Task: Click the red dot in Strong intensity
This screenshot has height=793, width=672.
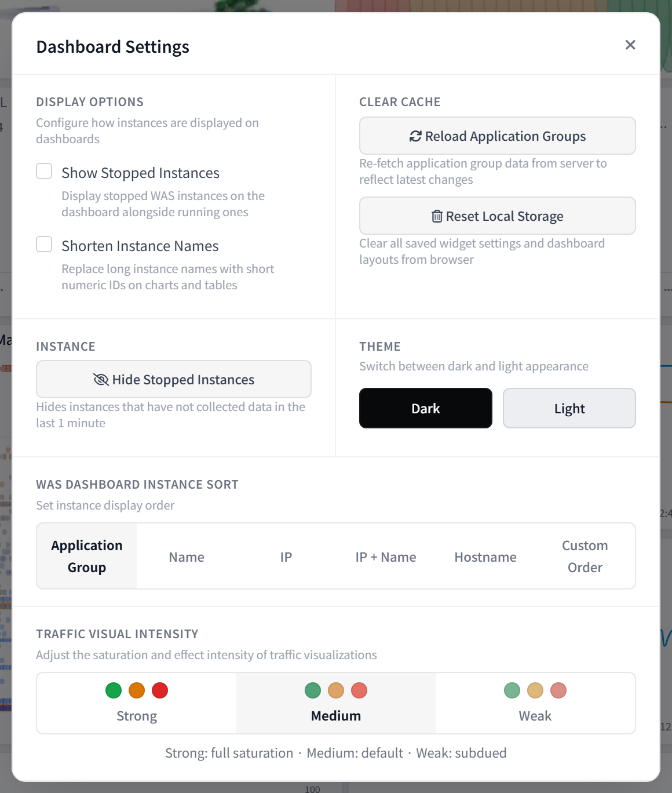Action: click(160, 690)
